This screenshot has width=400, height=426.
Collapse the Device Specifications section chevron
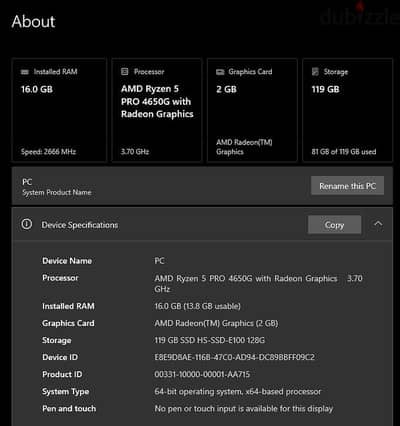click(378, 224)
